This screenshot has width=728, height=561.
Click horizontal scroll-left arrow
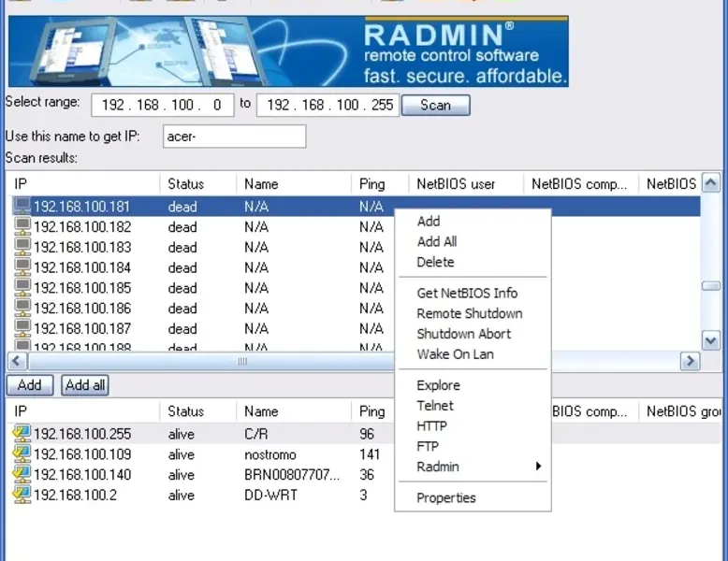(x=17, y=361)
